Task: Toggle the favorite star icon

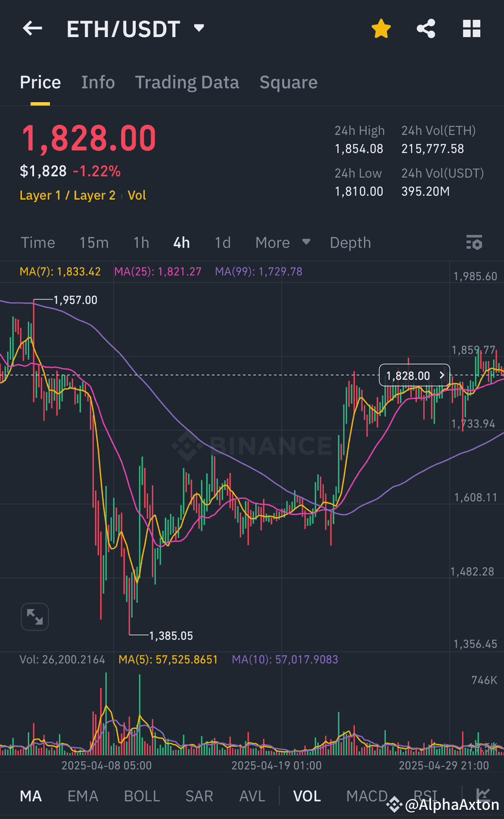Action: 381,28
